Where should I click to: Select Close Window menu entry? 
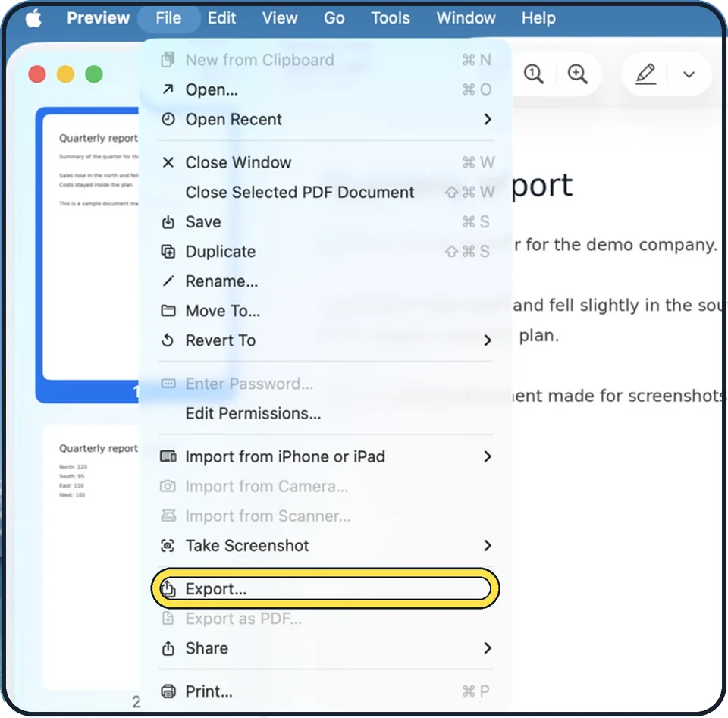[x=325, y=162]
